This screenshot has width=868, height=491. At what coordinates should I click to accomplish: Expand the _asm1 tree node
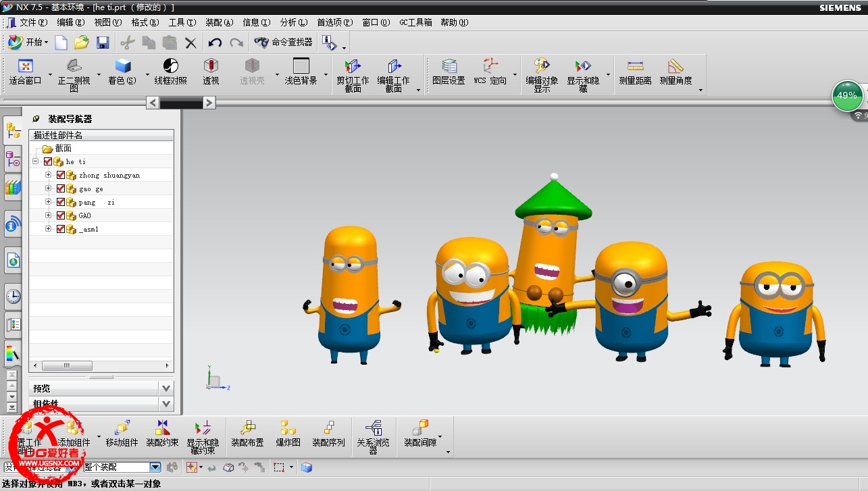point(48,229)
